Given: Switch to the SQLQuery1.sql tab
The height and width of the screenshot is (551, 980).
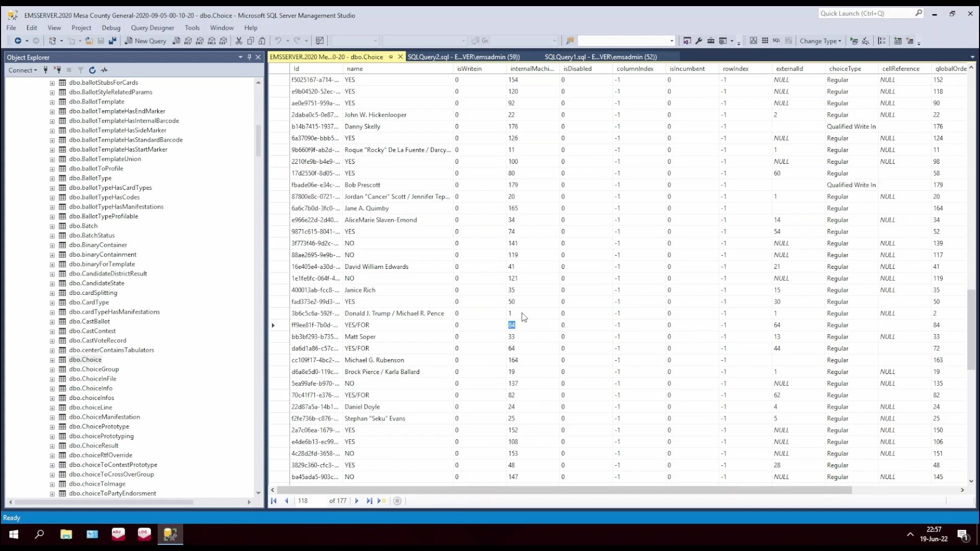Looking at the screenshot, I should coord(600,57).
